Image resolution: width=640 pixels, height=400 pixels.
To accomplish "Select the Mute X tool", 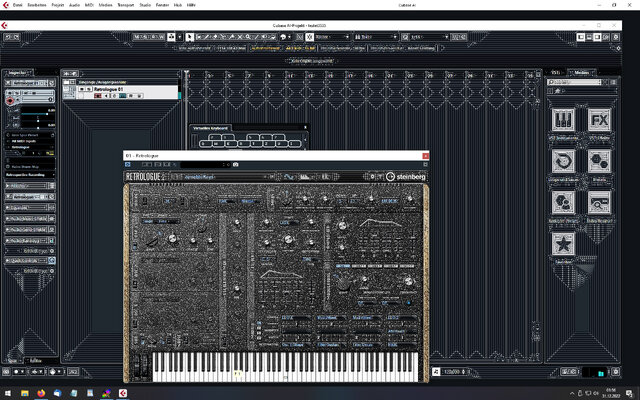I will (x=240, y=37).
